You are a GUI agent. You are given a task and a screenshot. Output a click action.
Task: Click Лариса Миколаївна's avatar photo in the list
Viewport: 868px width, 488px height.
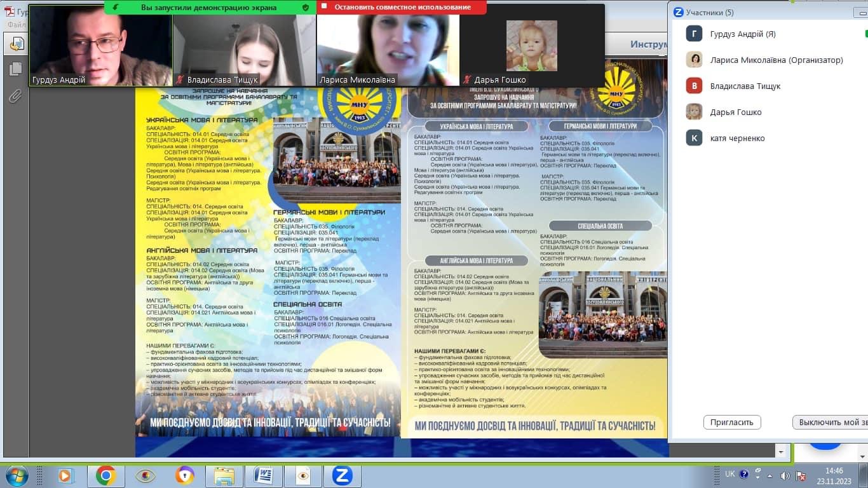(x=694, y=60)
